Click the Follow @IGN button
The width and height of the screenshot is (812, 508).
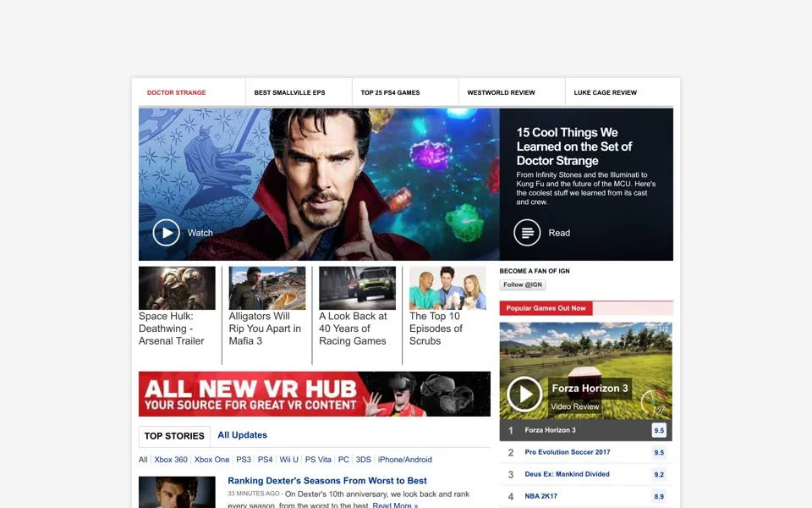point(523,284)
